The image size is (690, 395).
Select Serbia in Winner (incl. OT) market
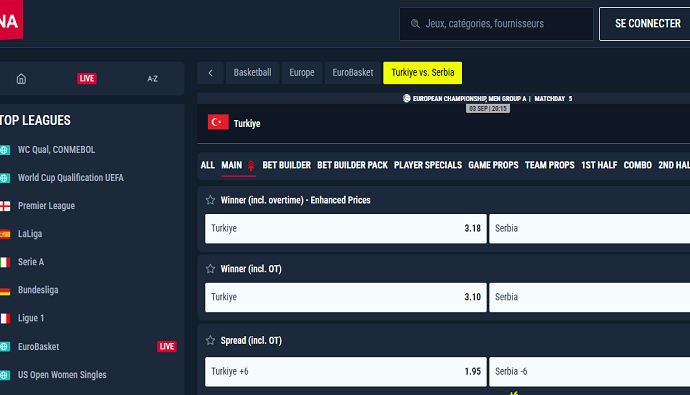590,297
